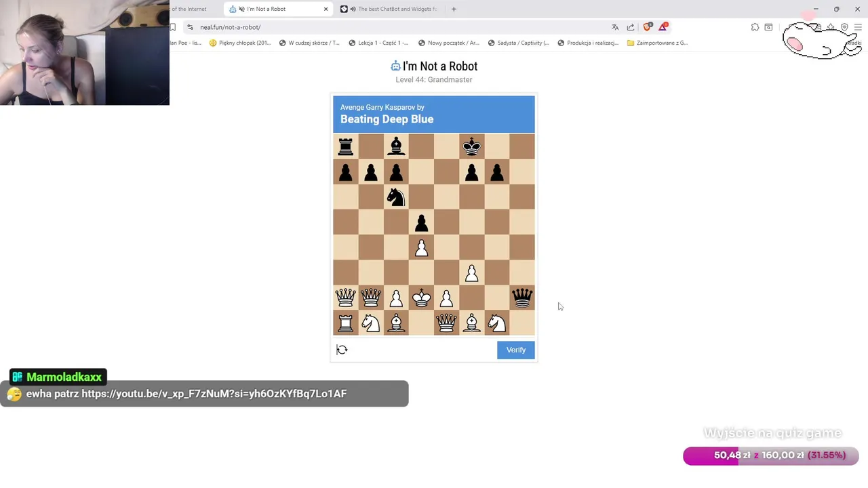
Task: Select the black pawn on d5
Action: point(421,222)
